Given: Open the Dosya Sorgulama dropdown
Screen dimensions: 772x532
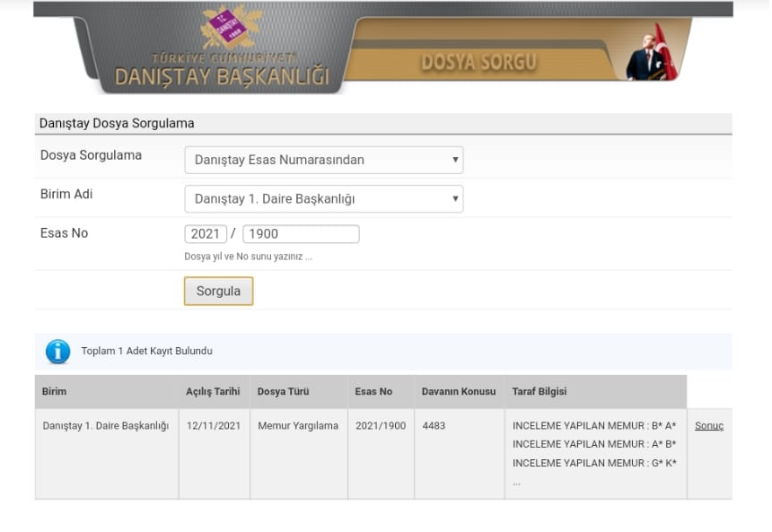Looking at the screenshot, I should click(x=323, y=160).
